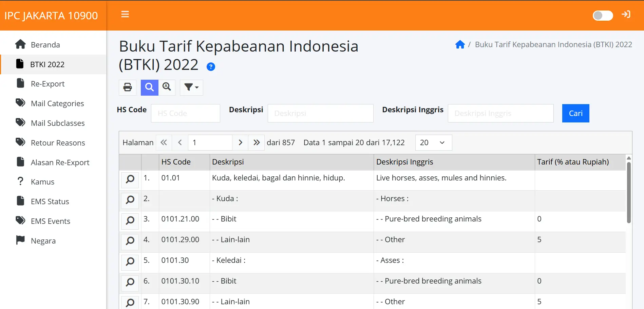Click the '- Keledai :' cell
This screenshot has width=644, height=309.
point(291,263)
